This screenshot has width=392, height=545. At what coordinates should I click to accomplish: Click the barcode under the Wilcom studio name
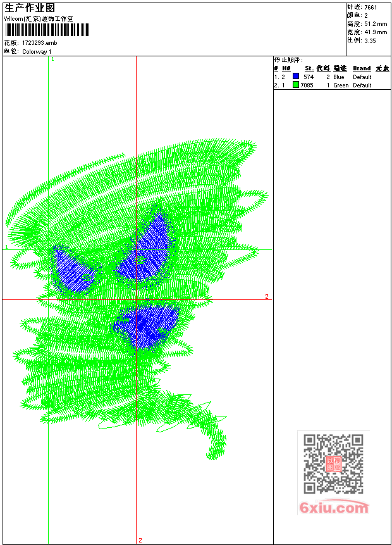47,30
